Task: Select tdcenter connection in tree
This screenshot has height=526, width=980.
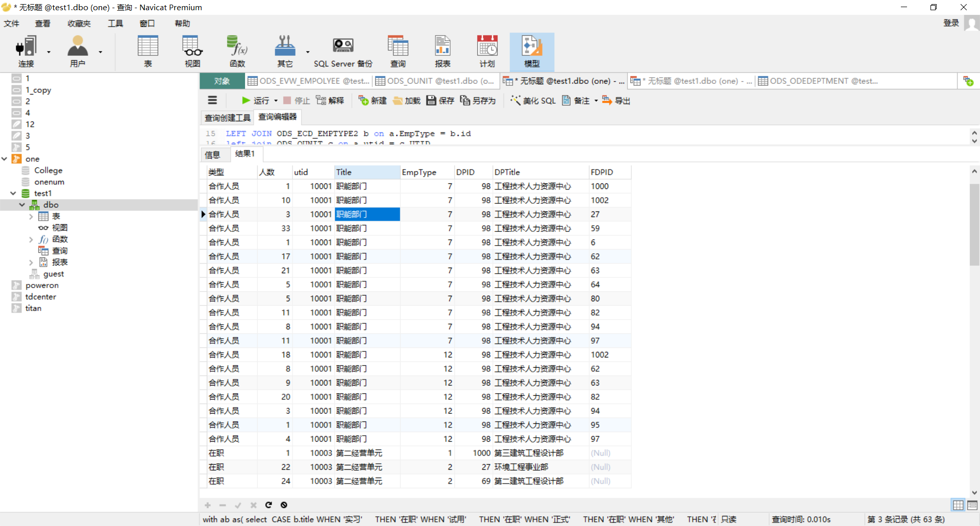Action: coord(40,297)
